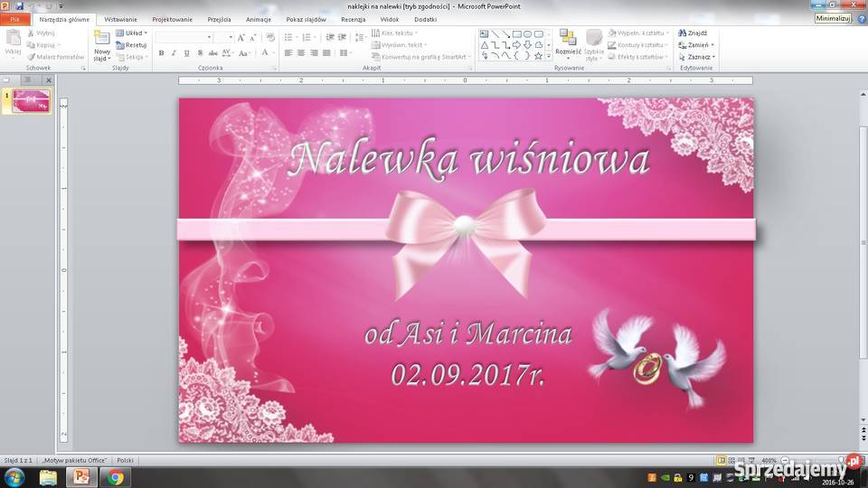Click the Save icon in the quick access toolbar

(x=19, y=5)
